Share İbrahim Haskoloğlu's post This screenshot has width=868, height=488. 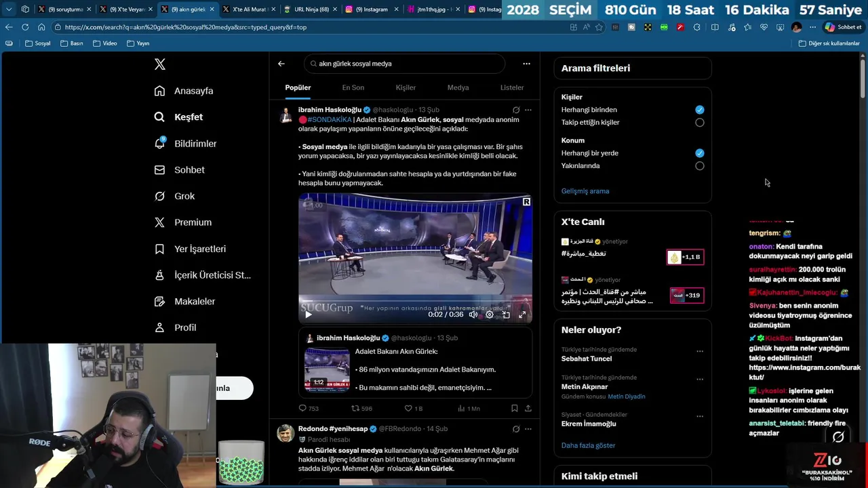click(528, 409)
